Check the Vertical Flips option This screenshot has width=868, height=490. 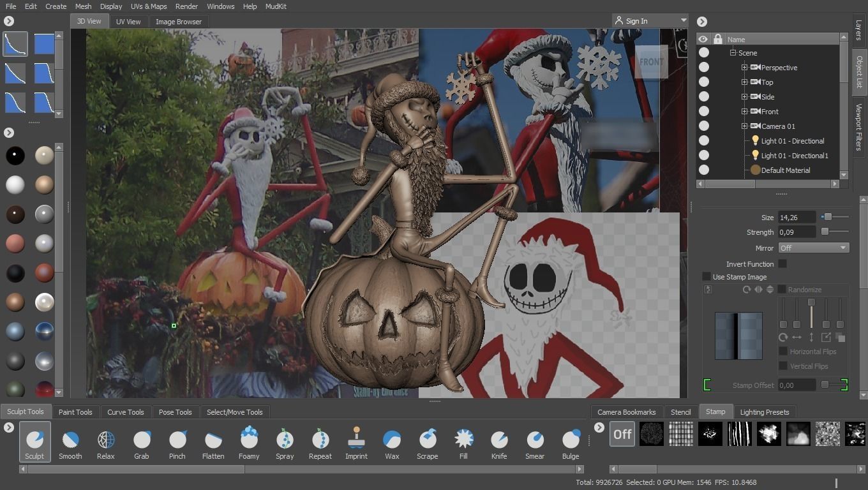[x=783, y=366]
